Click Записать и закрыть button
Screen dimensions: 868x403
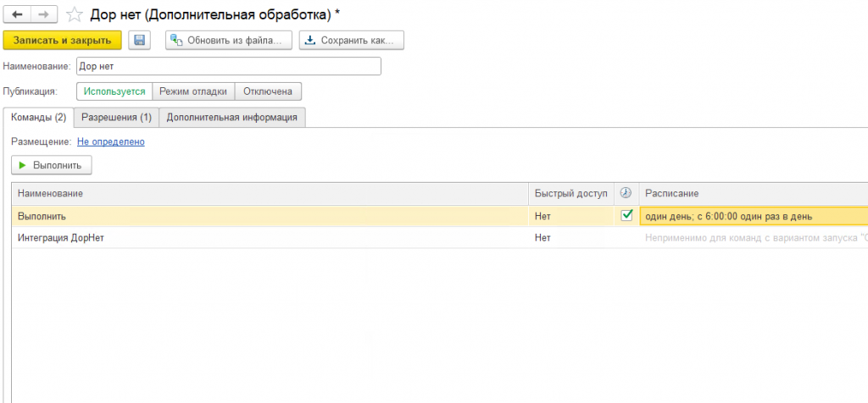coord(62,41)
